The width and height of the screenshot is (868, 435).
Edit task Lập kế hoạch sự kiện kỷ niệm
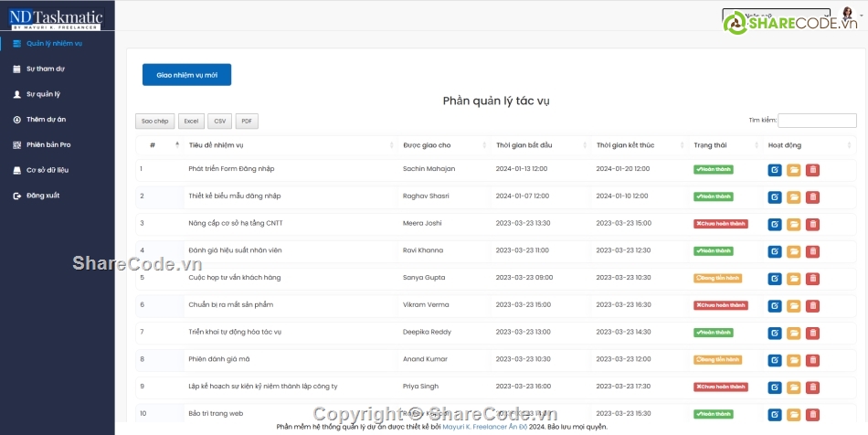pyautogui.click(x=775, y=387)
